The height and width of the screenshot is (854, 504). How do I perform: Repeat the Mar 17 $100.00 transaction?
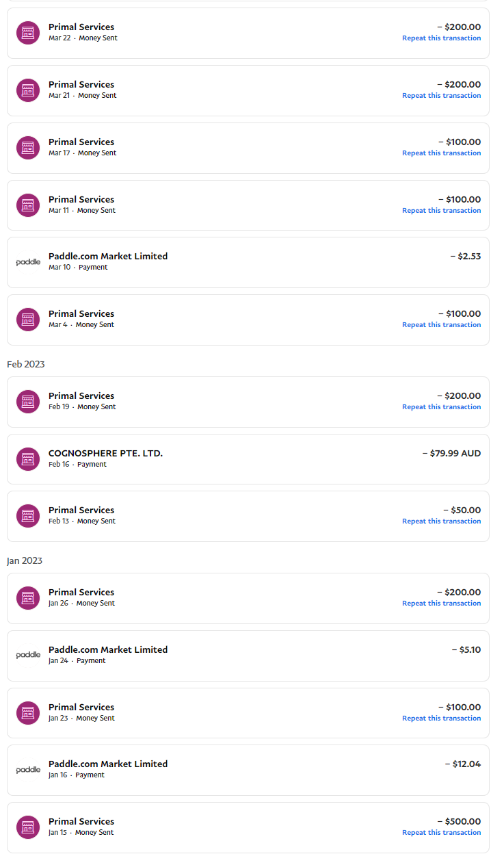[441, 153]
